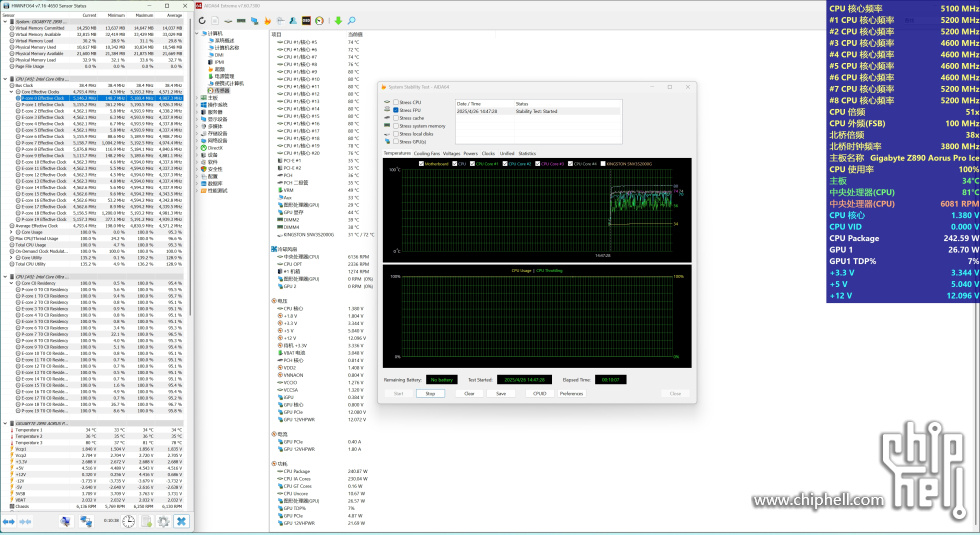Enable the Stress CPU checkbox
980x535 pixels.
396,102
